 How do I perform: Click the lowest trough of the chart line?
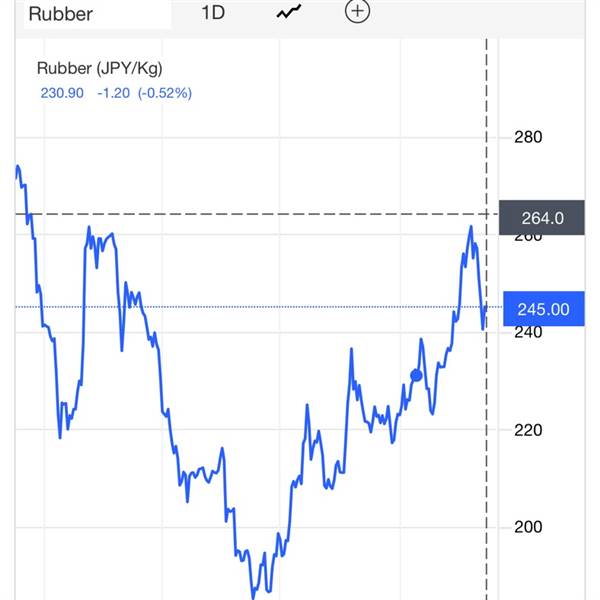point(253,597)
